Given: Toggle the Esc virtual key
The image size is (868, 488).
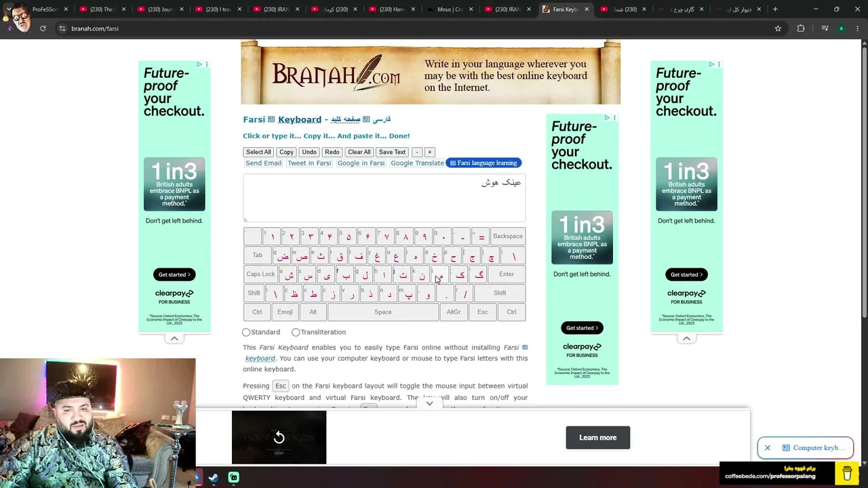Looking at the screenshot, I should (482, 312).
